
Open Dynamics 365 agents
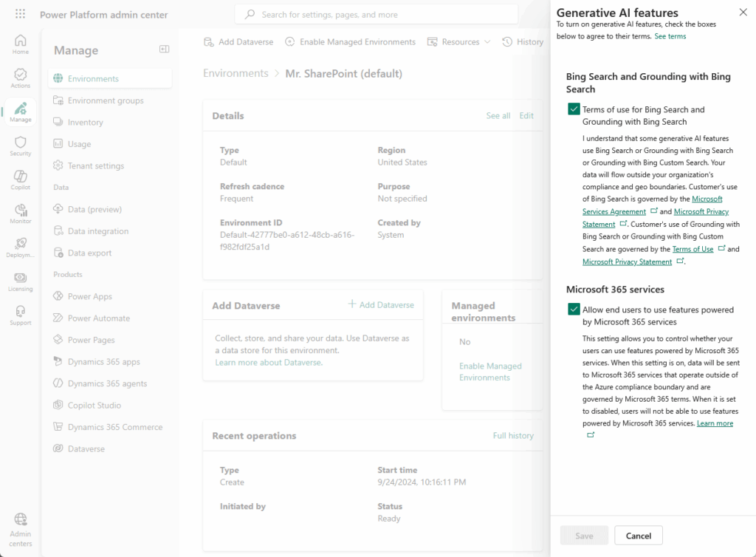(110, 383)
